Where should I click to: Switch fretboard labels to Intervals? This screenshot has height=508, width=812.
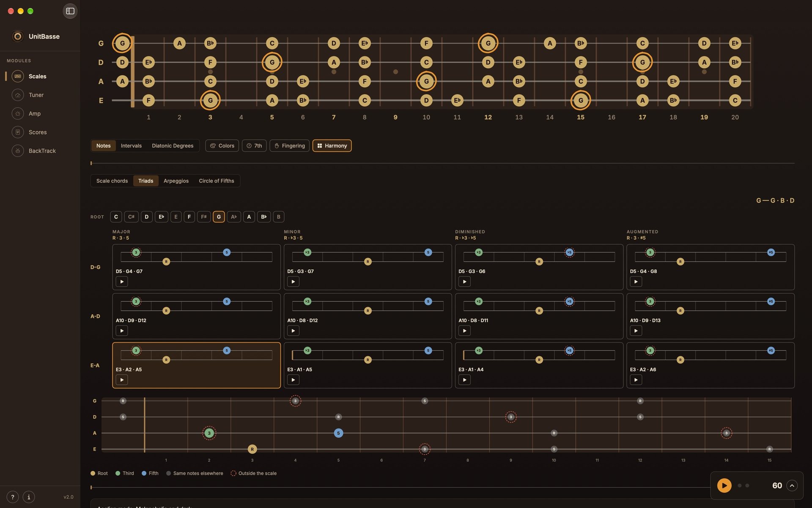[x=131, y=146]
